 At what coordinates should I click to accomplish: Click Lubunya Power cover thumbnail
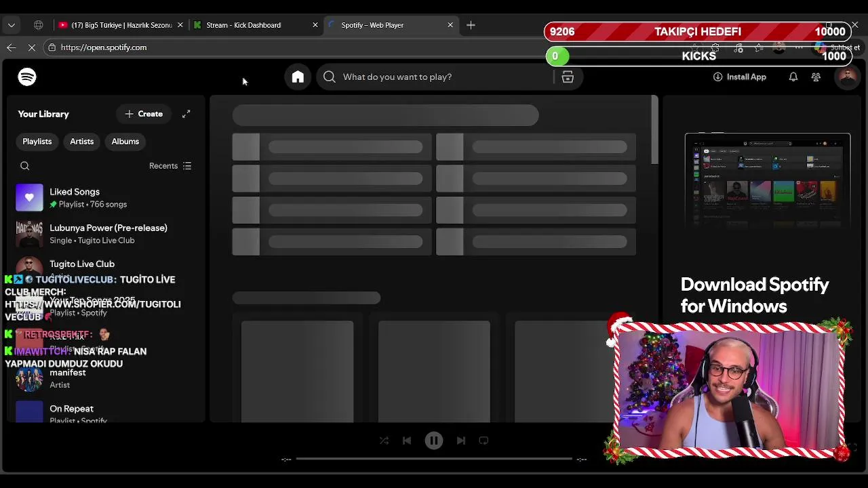point(29,234)
